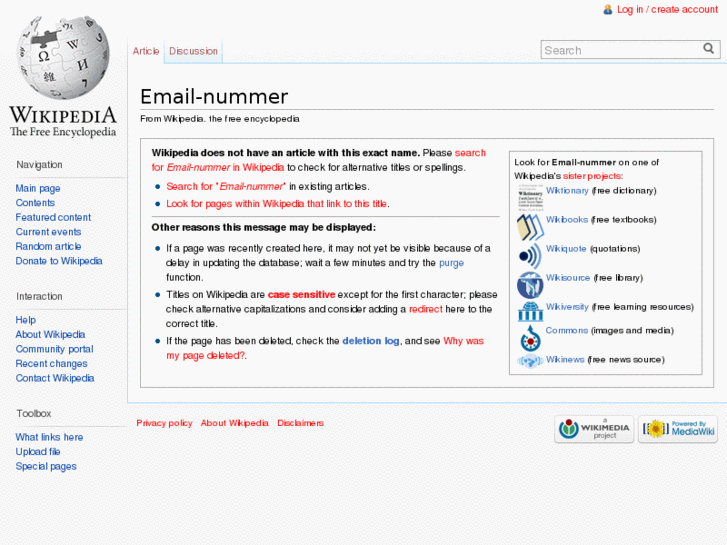Viewport: 727px width, 545px height.
Task: Open Privacy policy in the footer
Action: (164, 423)
